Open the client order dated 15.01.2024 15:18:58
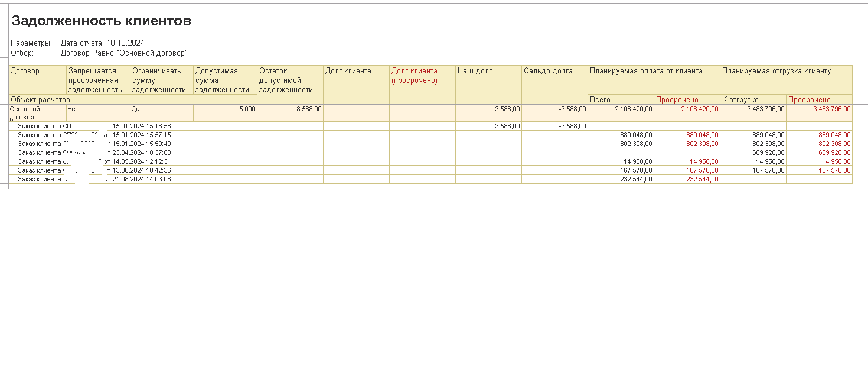868x383 pixels. pos(94,126)
